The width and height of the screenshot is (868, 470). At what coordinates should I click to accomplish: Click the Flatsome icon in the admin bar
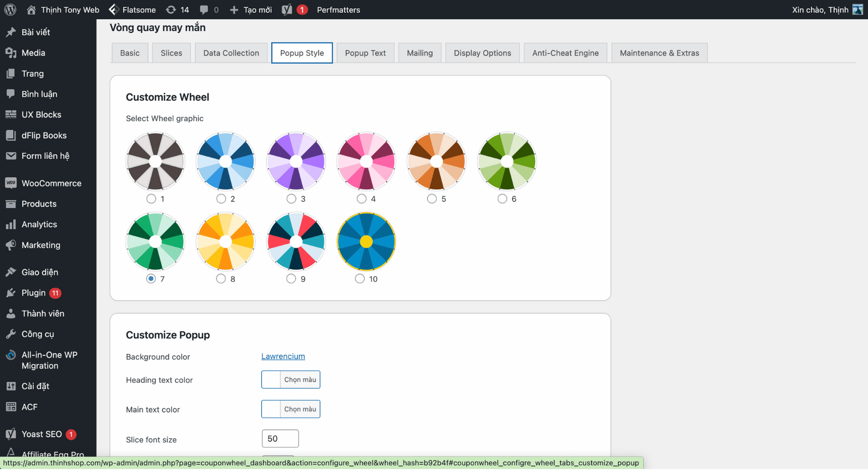pyautogui.click(x=113, y=9)
